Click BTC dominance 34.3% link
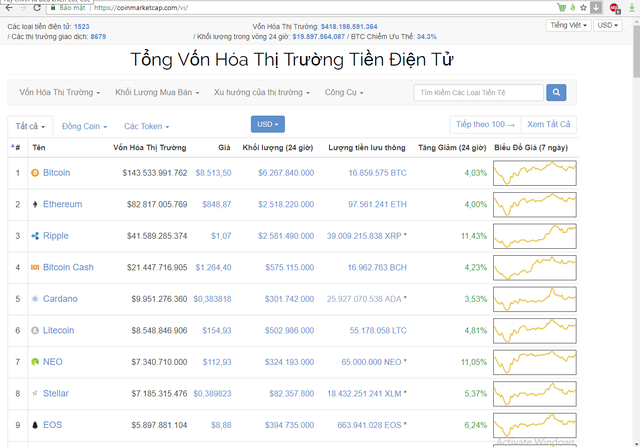 427,36
